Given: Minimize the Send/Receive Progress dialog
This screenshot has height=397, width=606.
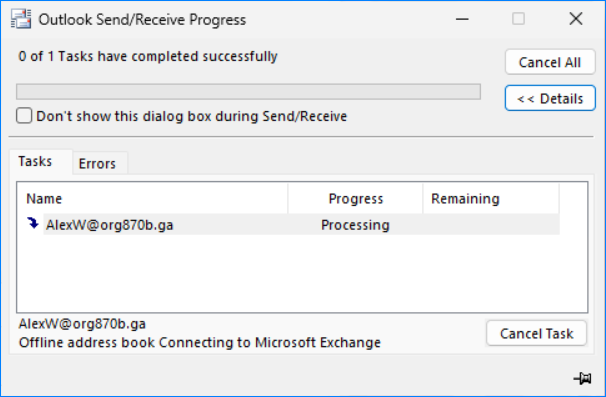Looking at the screenshot, I should click(x=462, y=19).
